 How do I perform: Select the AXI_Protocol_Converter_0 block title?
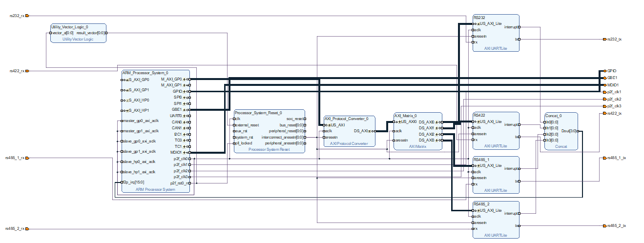pos(346,119)
